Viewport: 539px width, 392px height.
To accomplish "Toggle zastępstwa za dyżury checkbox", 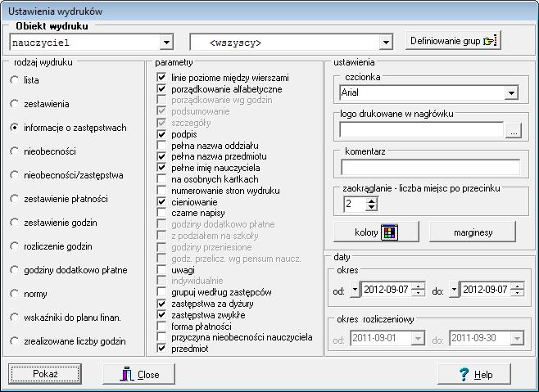I will 161,304.
